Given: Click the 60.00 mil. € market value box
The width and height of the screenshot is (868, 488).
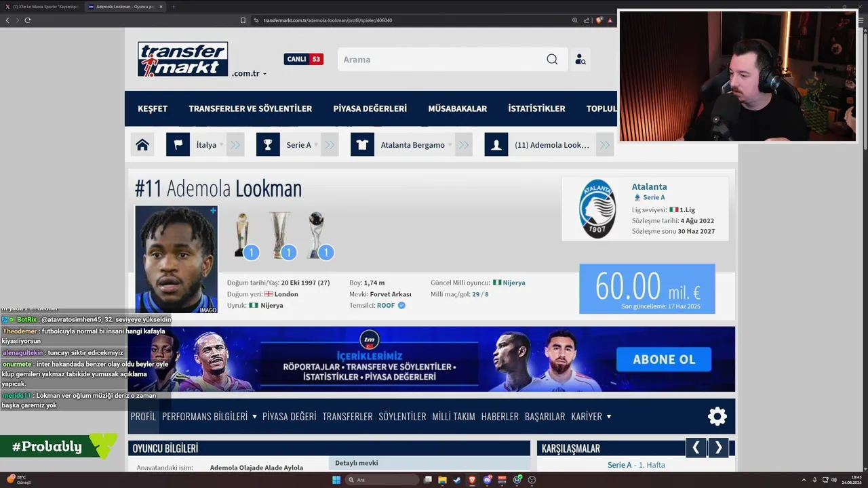Looking at the screenshot, I should pyautogui.click(x=647, y=289).
